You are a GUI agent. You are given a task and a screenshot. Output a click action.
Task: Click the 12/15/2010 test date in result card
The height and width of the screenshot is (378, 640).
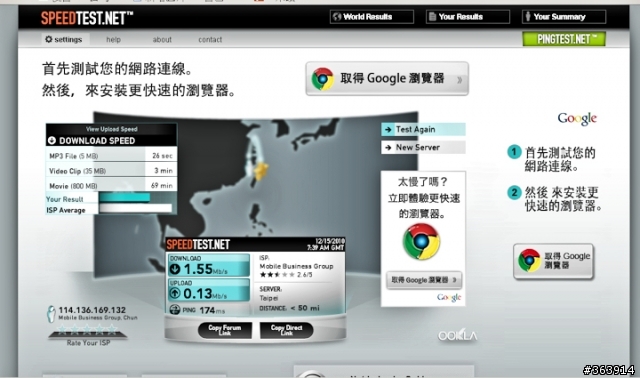coord(330,241)
